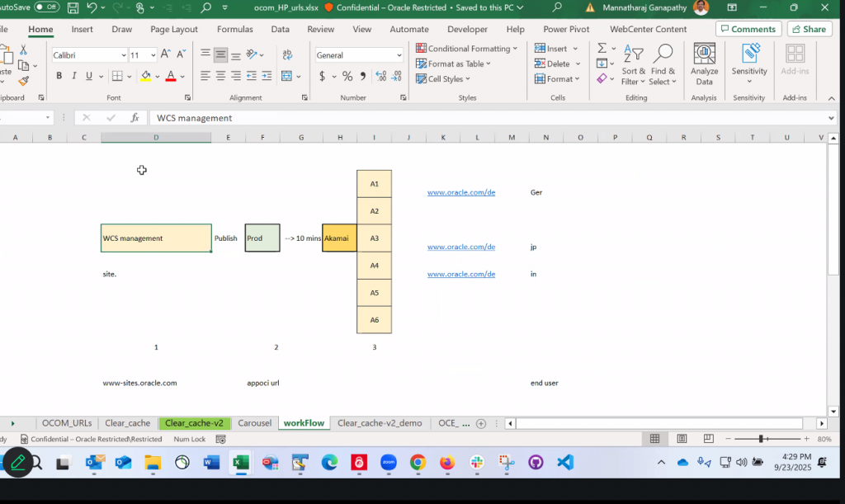845x504 pixels.
Task: Open the Insert ribbon tab
Action: (82, 29)
